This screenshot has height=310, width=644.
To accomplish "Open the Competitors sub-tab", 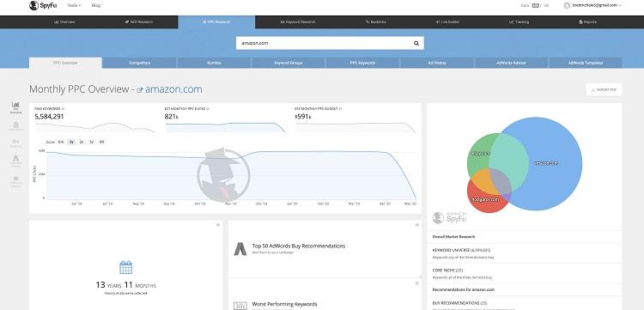I will (140, 63).
